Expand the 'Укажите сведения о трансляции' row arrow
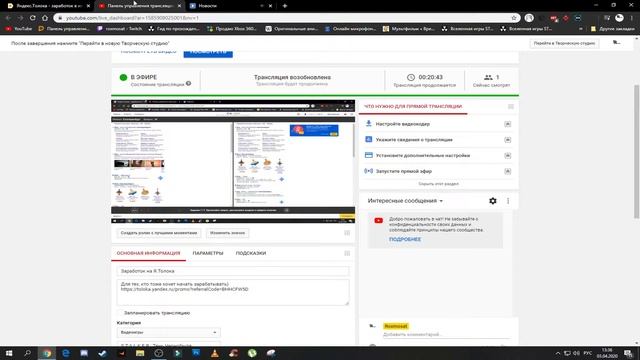This screenshot has height=360, width=640. point(507,140)
